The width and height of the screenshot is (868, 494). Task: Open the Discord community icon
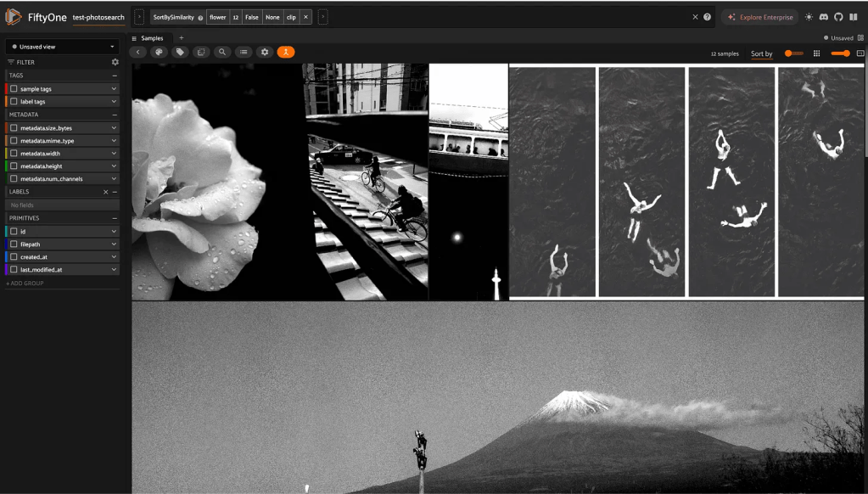pos(824,17)
